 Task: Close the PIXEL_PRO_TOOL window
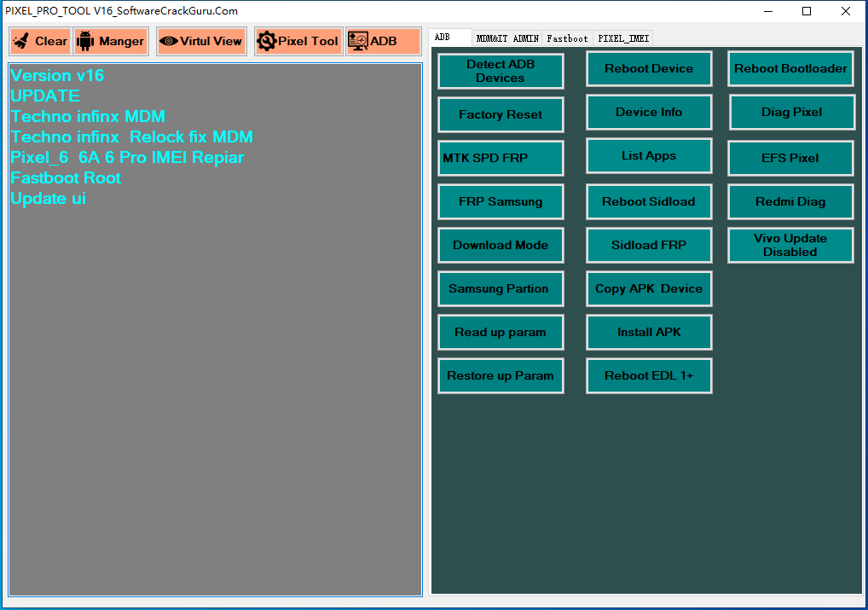coord(845,11)
